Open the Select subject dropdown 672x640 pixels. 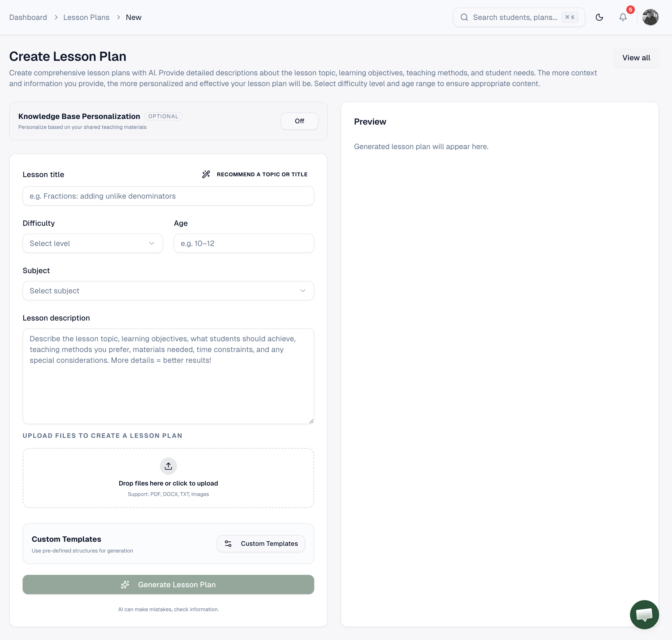coord(168,291)
